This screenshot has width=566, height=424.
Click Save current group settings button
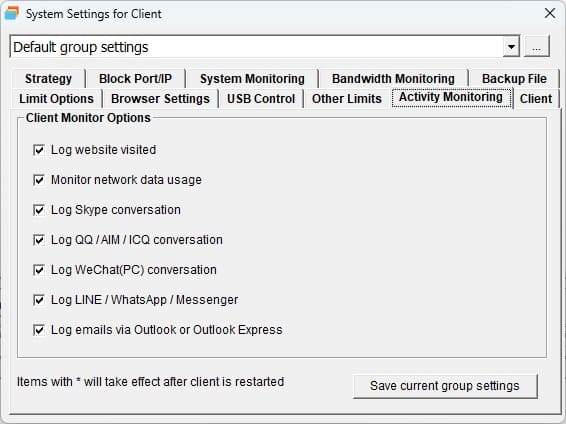pyautogui.click(x=445, y=386)
